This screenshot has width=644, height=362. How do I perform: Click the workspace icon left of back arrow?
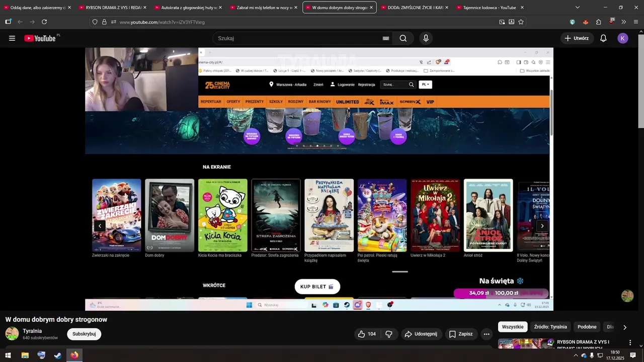point(8,22)
